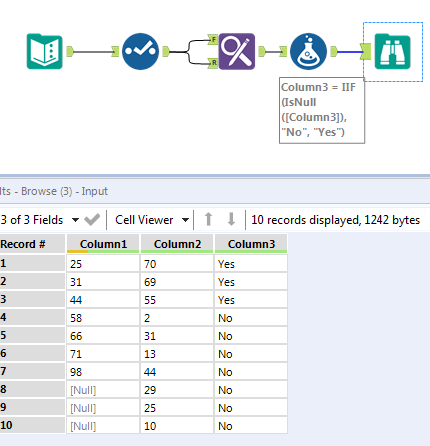430x446 pixels.
Task: Click Column3 Yes cell in record 1
Action: point(251,264)
